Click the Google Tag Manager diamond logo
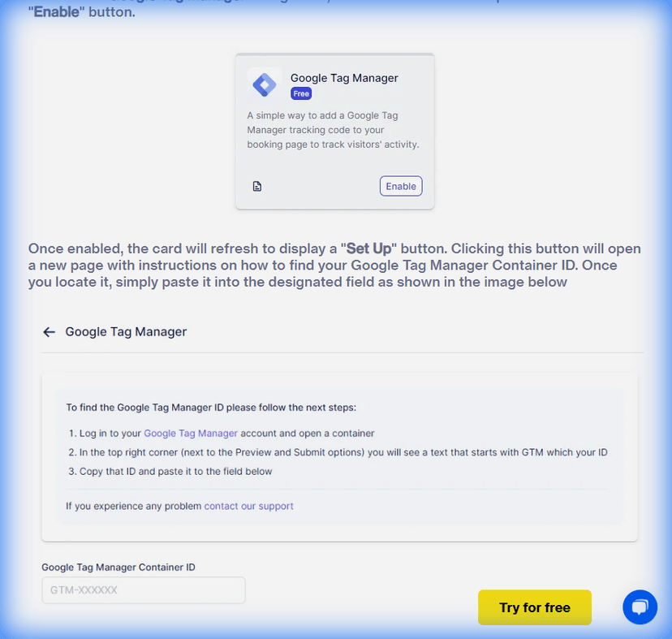This screenshot has width=672, height=639. click(264, 84)
